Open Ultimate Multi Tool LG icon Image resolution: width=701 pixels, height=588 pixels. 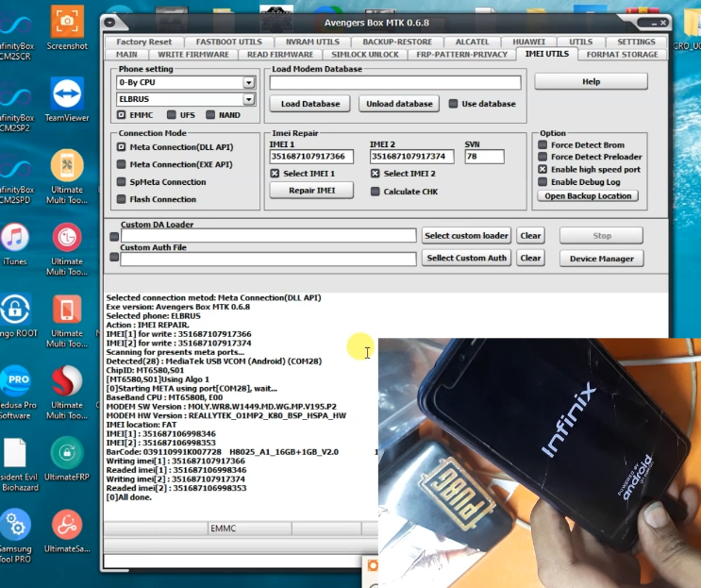pyautogui.click(x=67, y=248)
